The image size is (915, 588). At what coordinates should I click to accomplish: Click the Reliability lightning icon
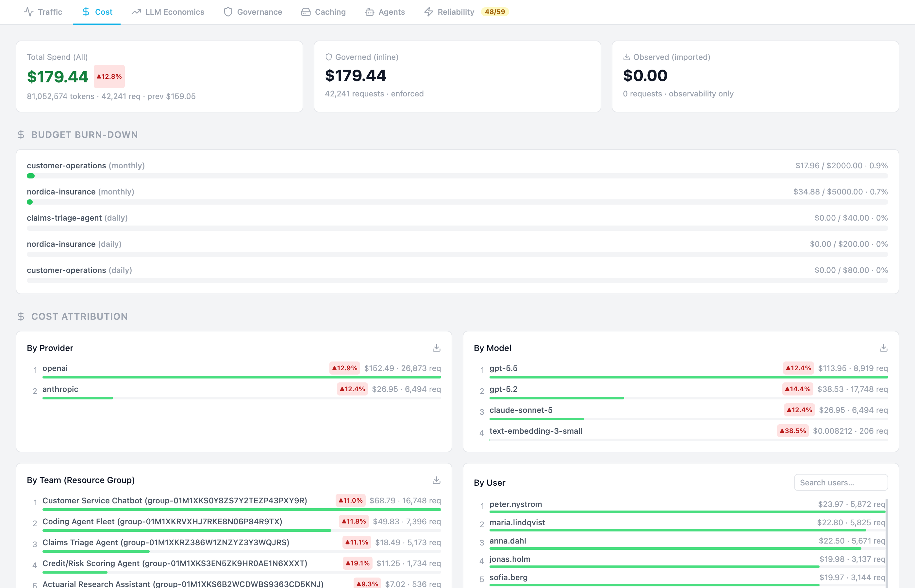pyautogui.click(x=429, y=12)
